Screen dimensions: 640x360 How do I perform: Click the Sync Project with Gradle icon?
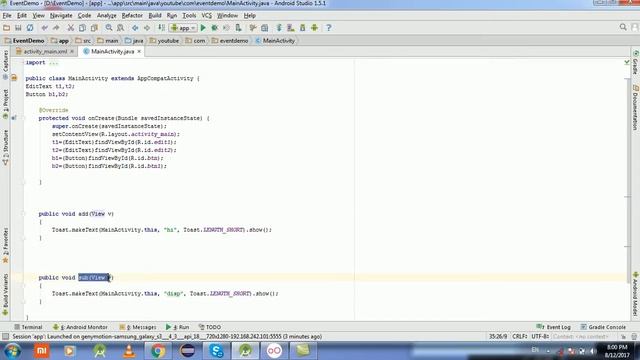pyautogui.click(x=279, y=28)
